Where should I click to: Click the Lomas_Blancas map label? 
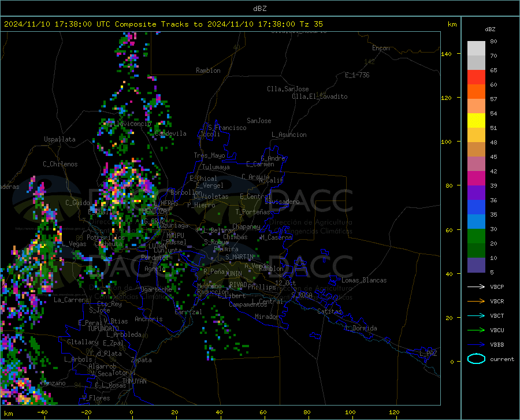(x=364, y=280)
